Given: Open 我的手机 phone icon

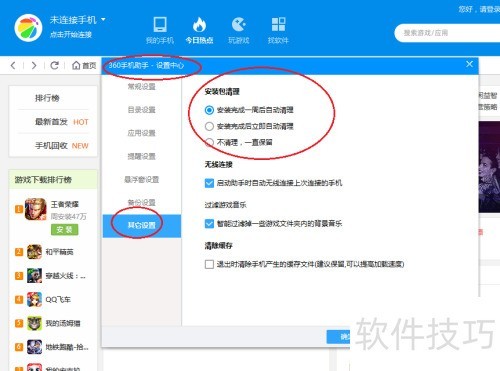Looking at the screenshot, I should coord(160,25).
